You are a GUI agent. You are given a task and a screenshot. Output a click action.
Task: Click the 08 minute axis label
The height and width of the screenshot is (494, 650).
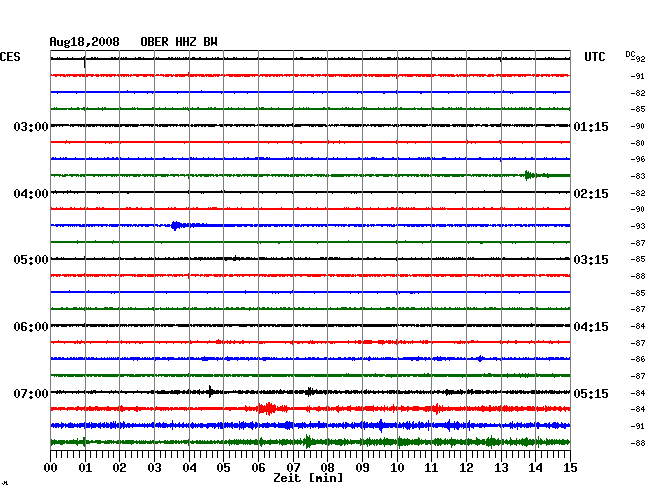pyautogui.click(x=327, y=468)
